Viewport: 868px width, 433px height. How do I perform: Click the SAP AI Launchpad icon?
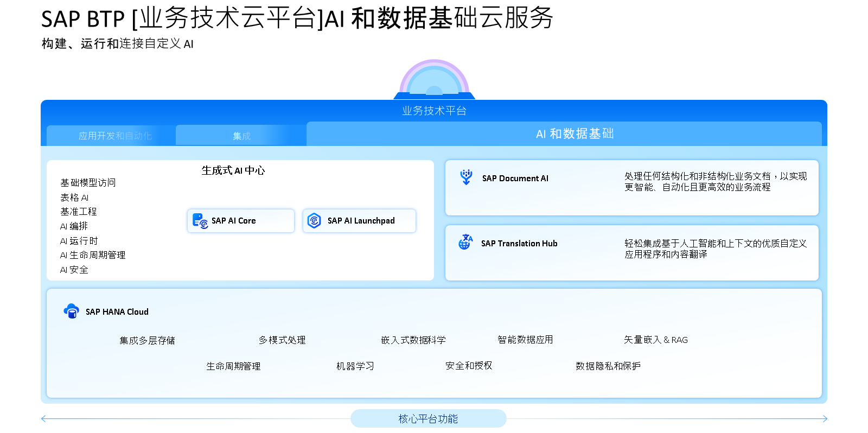coord(314,220)
